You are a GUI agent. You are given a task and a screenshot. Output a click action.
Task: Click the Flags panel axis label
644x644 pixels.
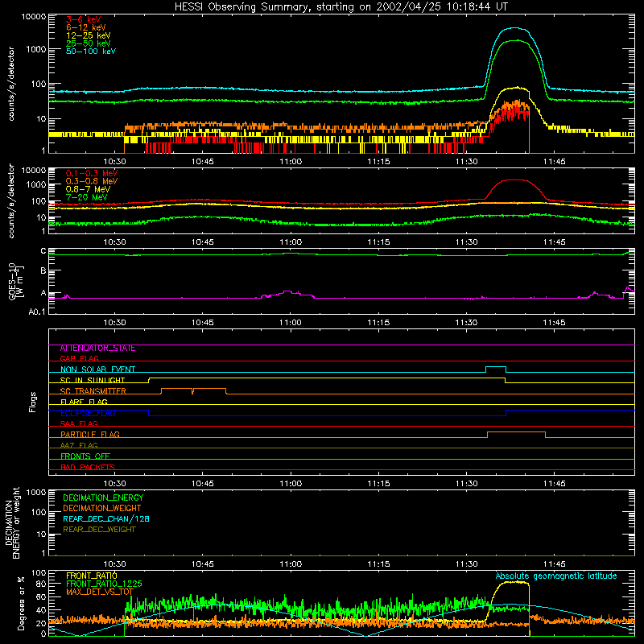(33, 402)
